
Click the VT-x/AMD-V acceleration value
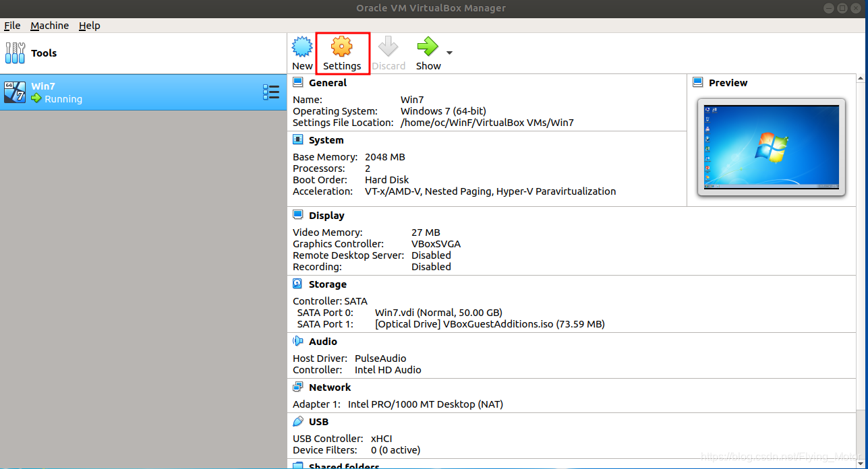[490, 191]
